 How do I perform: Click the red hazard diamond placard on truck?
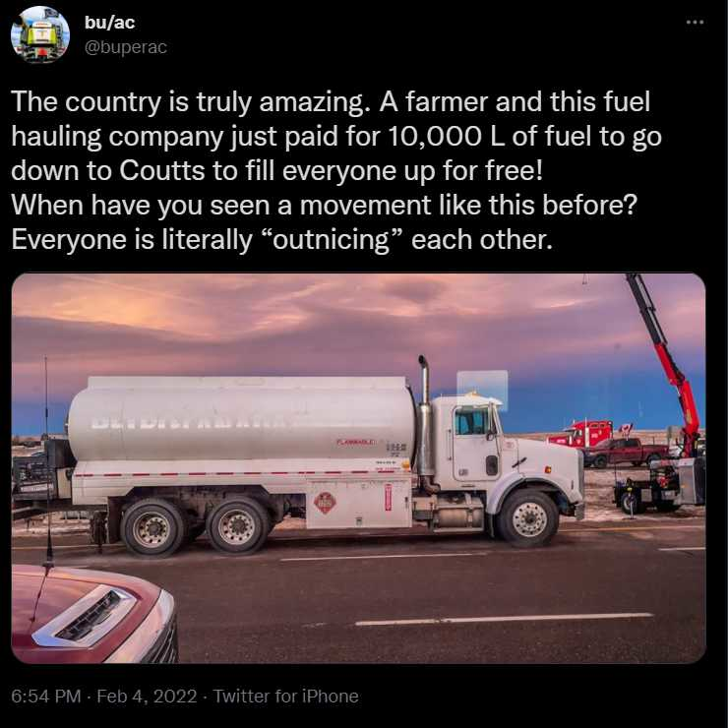coord(325,503)
